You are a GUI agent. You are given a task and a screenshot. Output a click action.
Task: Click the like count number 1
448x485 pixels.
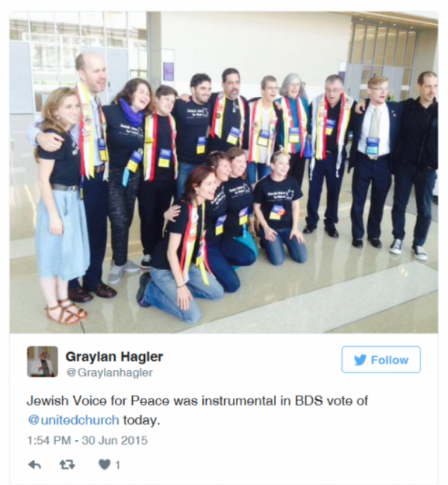117,465
